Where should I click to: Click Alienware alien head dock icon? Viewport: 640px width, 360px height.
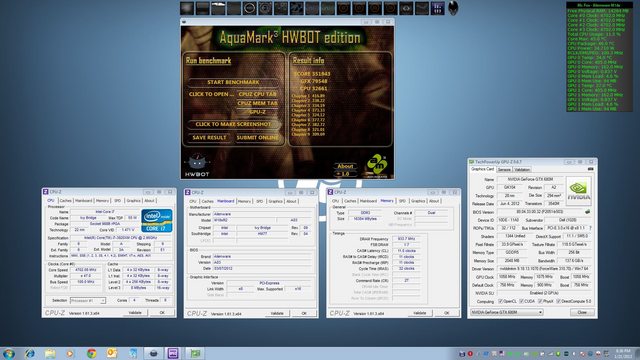(453, 8)
